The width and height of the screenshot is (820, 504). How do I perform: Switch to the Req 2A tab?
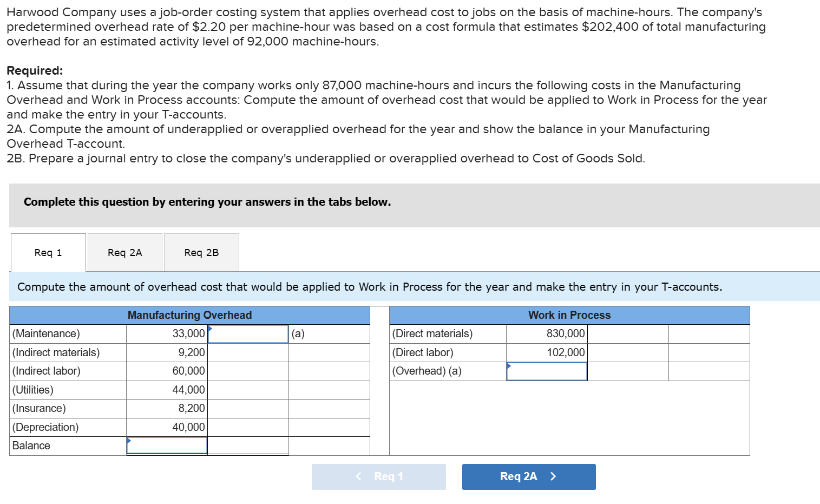coord(124,252)
